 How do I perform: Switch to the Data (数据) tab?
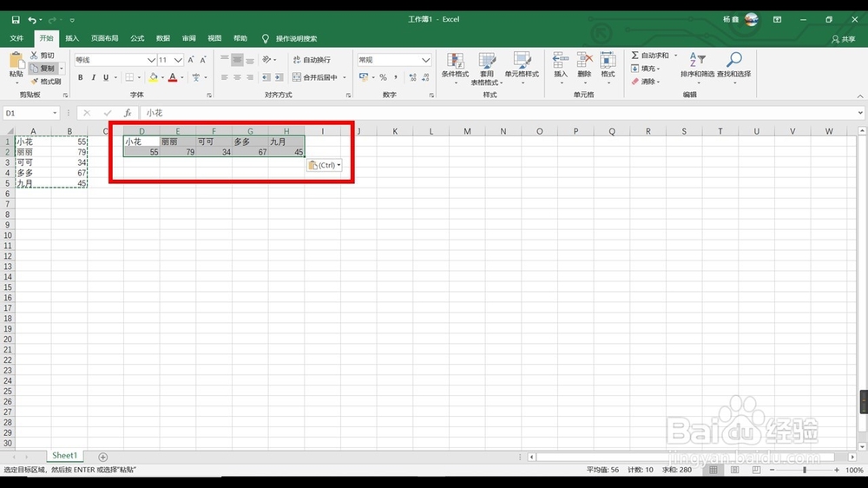[163, 38]
